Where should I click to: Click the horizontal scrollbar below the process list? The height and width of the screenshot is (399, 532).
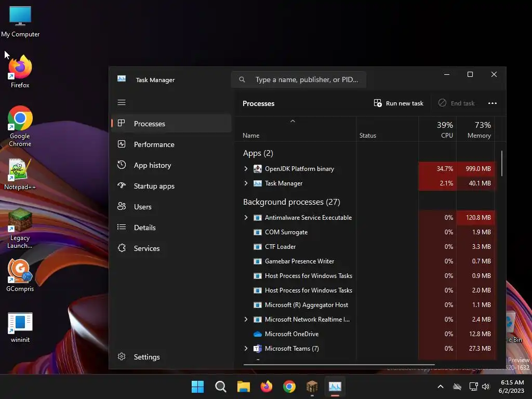(x=339, y=365)
